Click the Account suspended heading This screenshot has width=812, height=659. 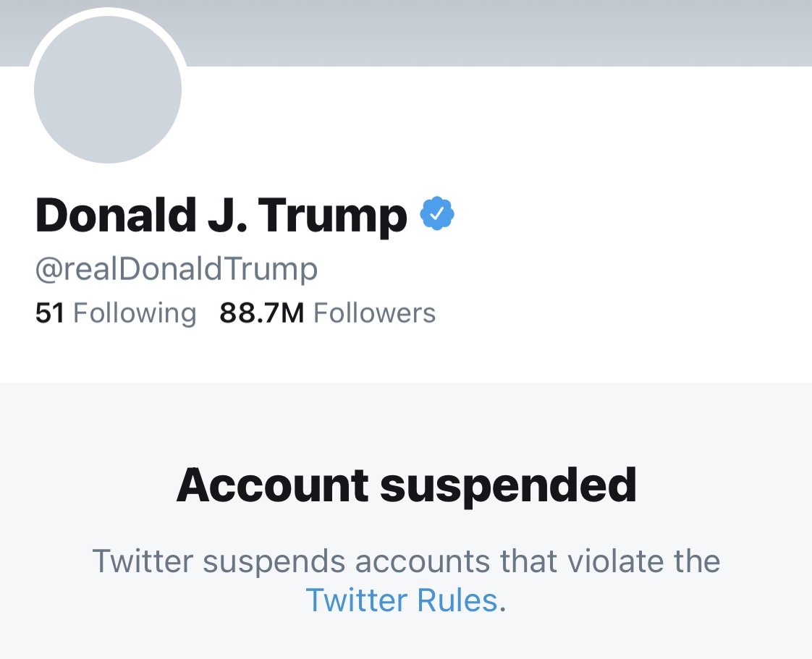pyautogui.click(x=406, y=485)
